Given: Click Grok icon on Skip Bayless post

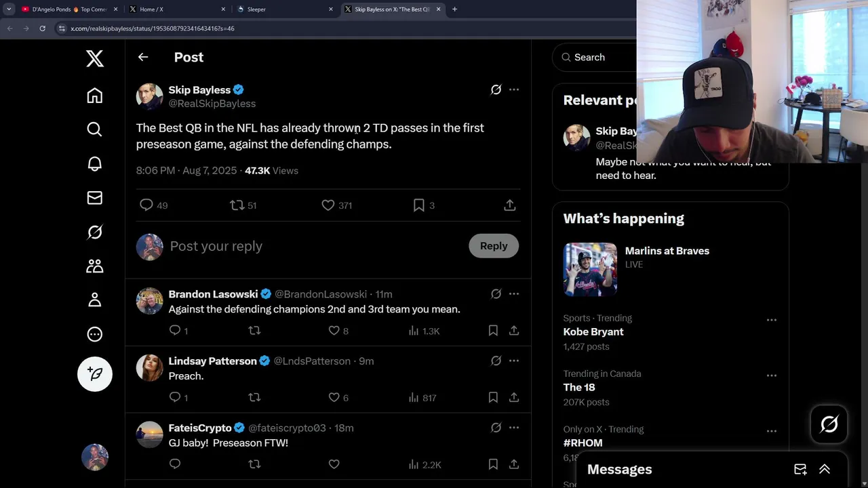Looking at the screenshot, I should click(x=496, y=89).
